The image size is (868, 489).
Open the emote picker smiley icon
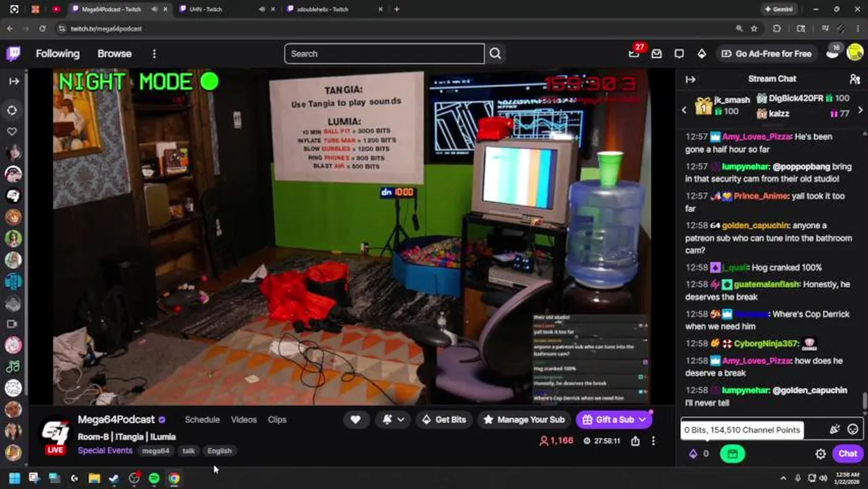pos(853,429)
